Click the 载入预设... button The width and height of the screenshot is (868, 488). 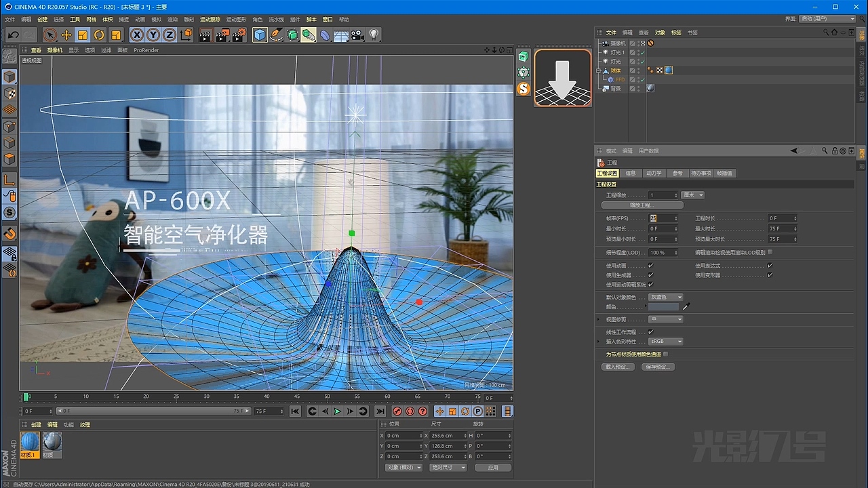pos(618,367)
